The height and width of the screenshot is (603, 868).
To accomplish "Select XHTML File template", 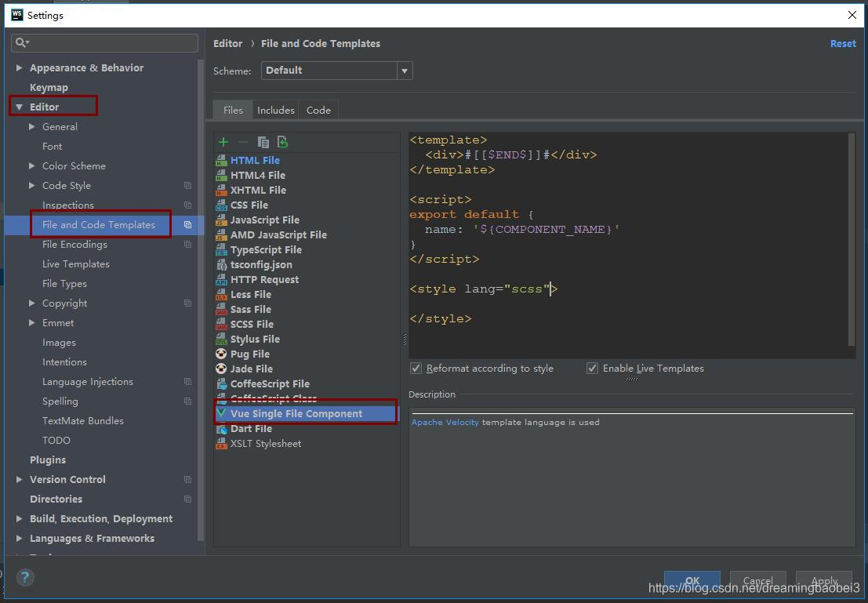I will 258,191.
